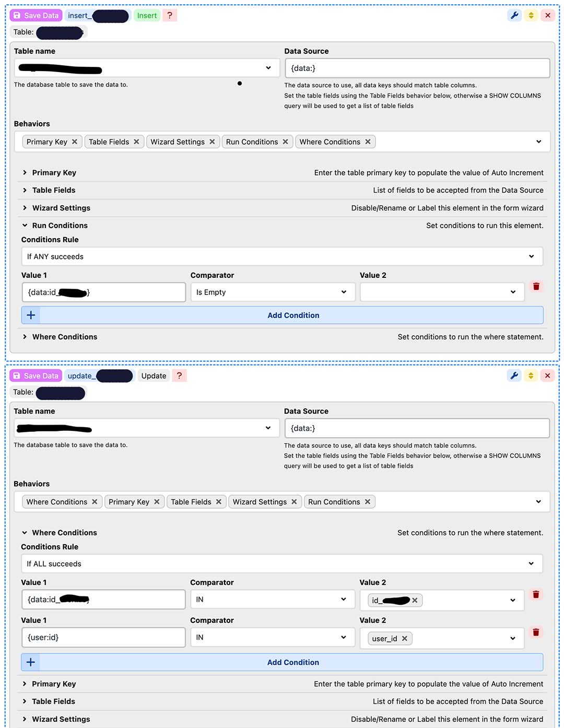Open Table name dropdown in update block
564x728 pixels.
coord(147,428)
